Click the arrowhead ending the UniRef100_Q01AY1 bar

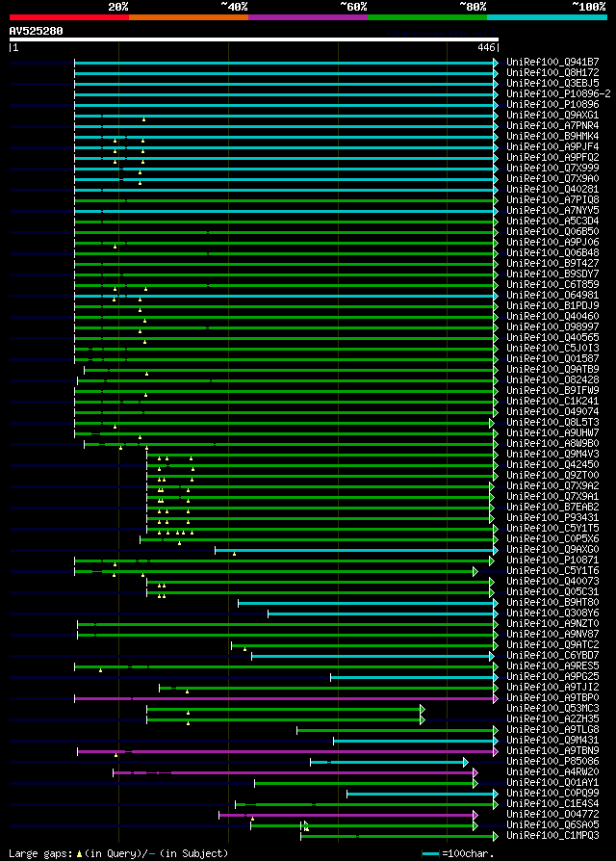(475, 784)
